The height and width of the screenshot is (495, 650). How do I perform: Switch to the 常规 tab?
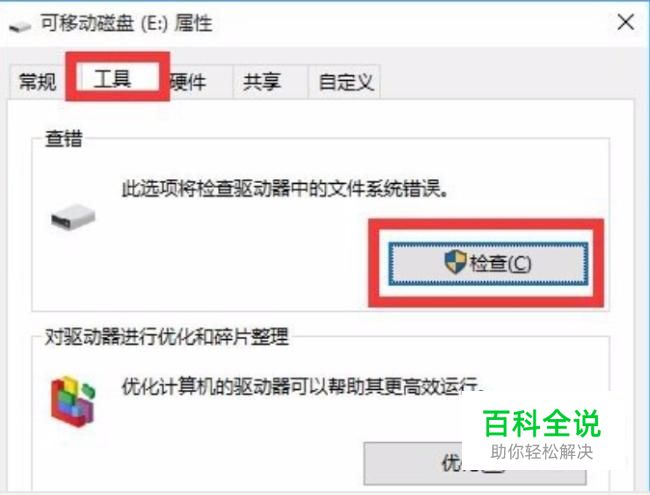[x=37, y=81]
